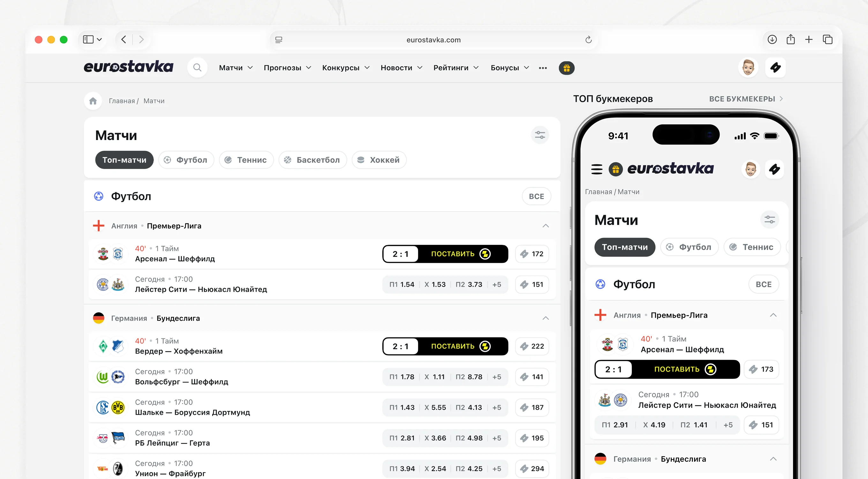This screenshot has width=868, height=479.
Task: Select the Баскетбол sport filter chip
Action: click(x=312, y=160)
